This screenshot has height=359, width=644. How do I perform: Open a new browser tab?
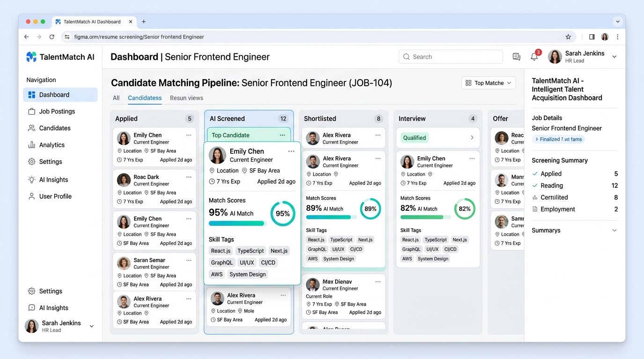144,22
